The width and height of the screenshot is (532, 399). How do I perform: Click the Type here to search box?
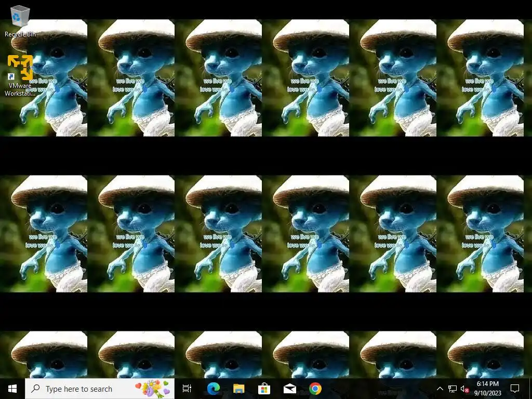coord(100,389)
